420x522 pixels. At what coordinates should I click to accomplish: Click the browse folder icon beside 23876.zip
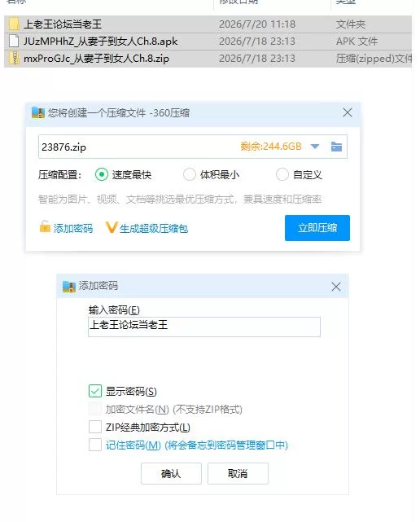tap(336, 147)
